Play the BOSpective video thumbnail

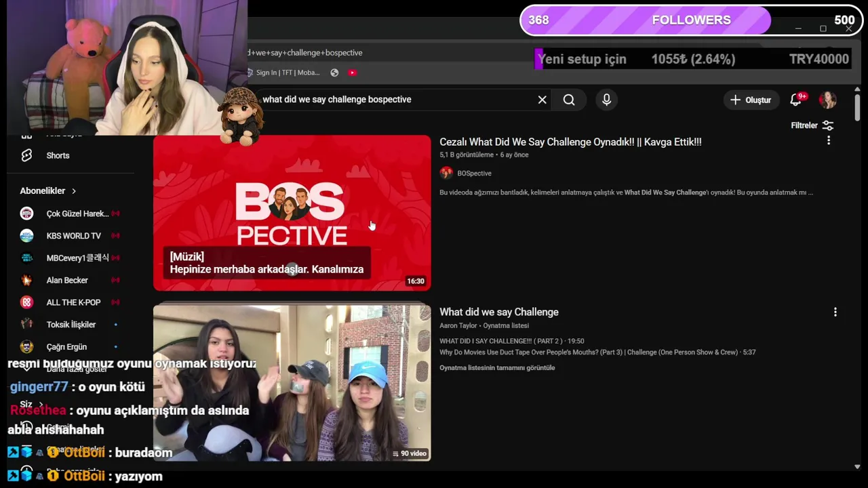[x=292, y=213]
